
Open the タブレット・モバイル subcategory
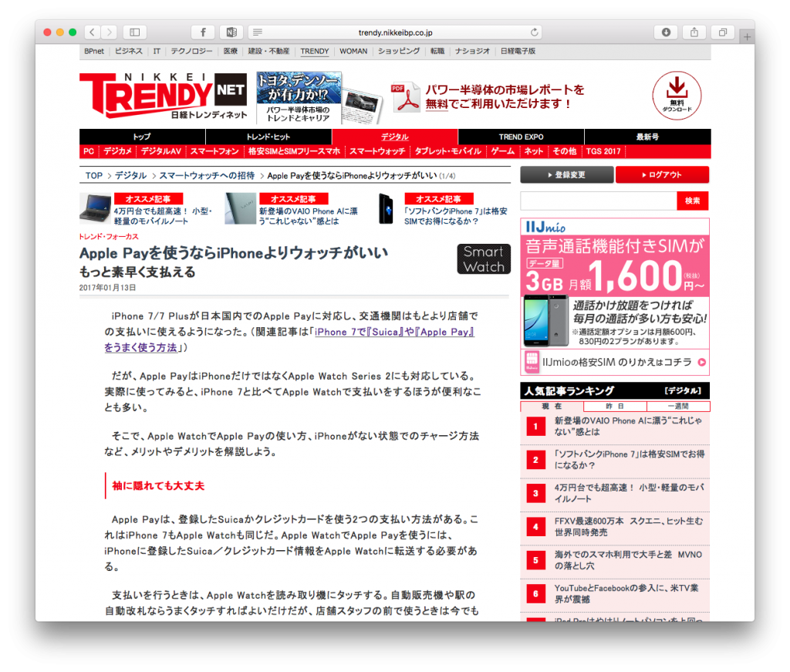tap(448, 151)
